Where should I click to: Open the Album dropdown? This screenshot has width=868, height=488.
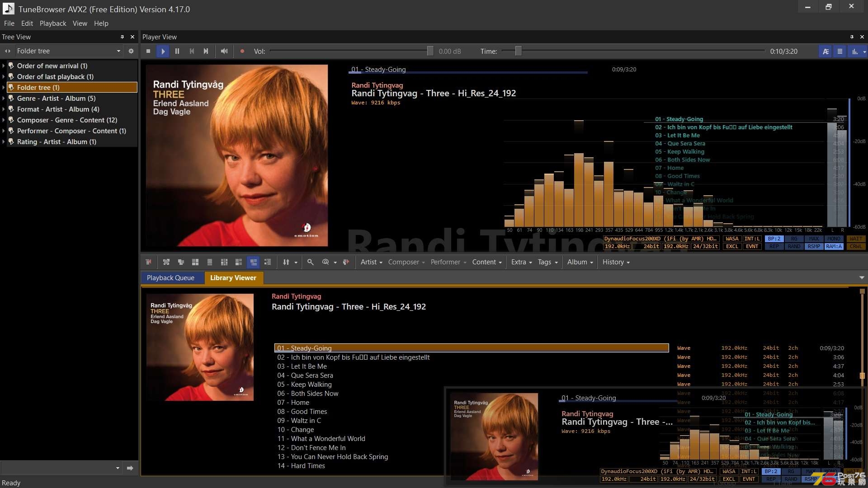click(x=580, y=262)
